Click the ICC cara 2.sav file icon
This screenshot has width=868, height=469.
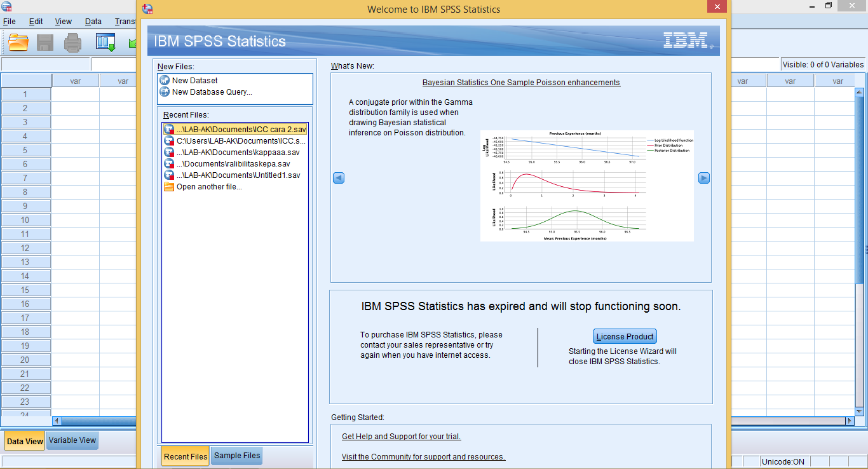[169, 130]
